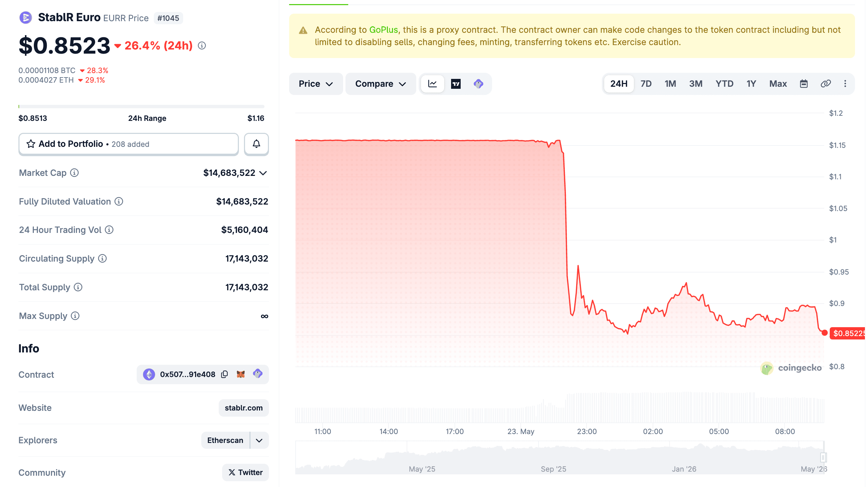Select the 7D time range
The width and height of the screenshot is (868, 487).
(646, 84)
